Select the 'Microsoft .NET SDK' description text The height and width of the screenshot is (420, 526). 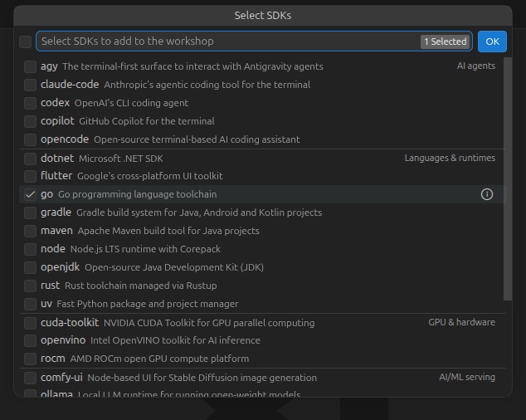121,159
